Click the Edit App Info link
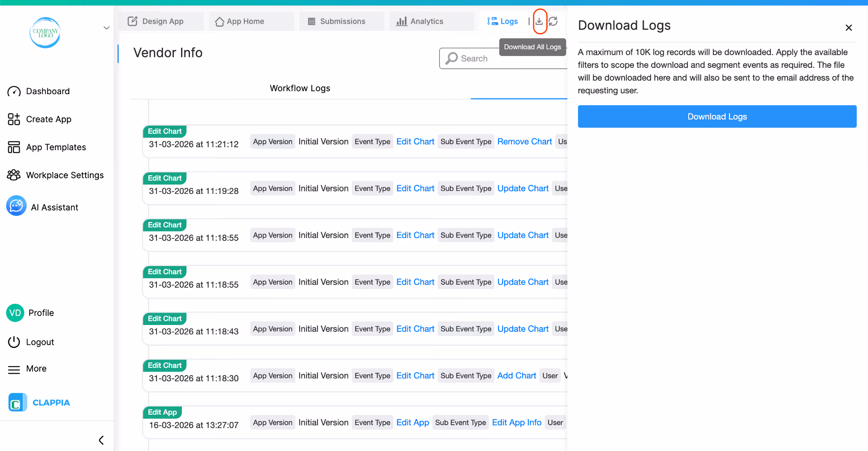This screenshot has height=451, width=868. coord(517,423)
